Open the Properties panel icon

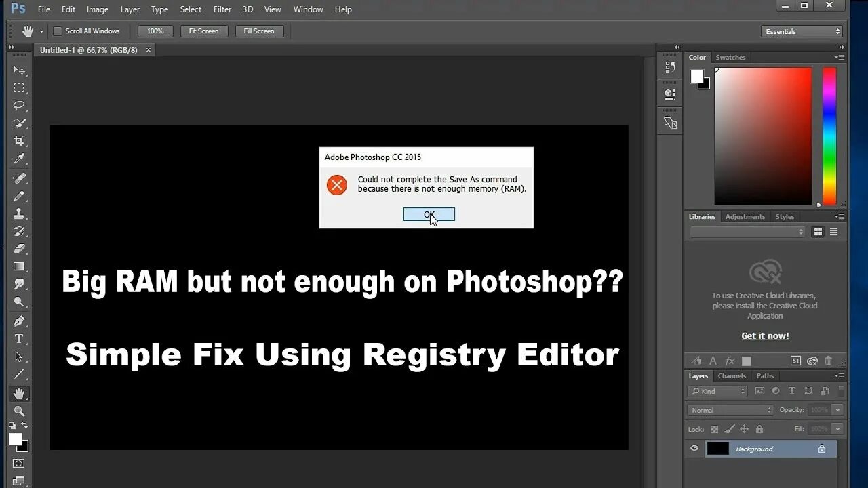pos(671,94)
